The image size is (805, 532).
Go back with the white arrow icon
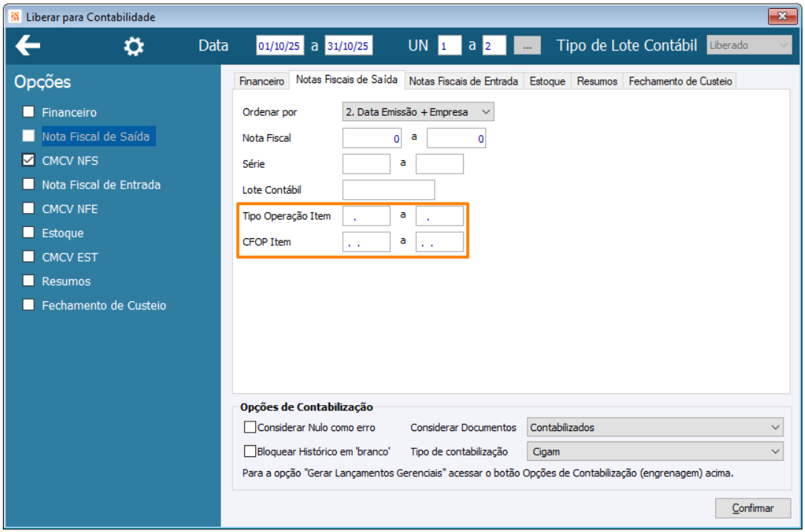(27, 46)
